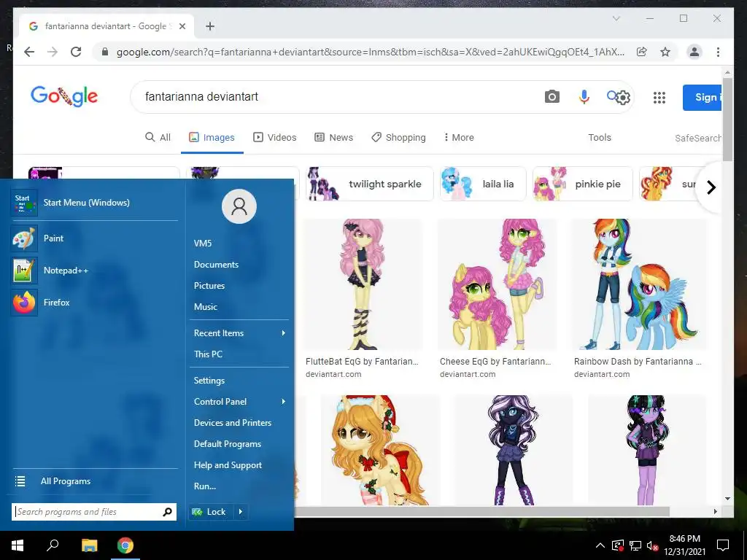Open the Rainbow Dash image result
The height and width of the screenshot is (560, 747).
tap(640, 284)
